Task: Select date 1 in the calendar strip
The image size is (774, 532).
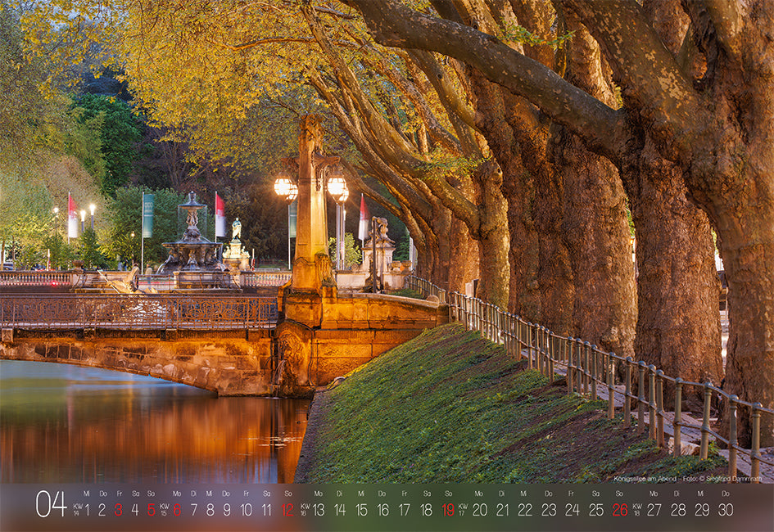Action: tap(87, 509)
